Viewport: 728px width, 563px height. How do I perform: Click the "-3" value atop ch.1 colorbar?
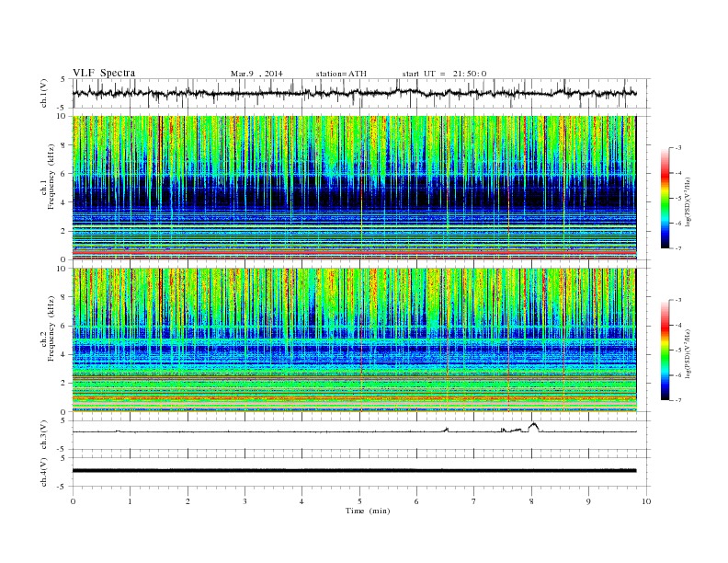(x=678, y=148)
